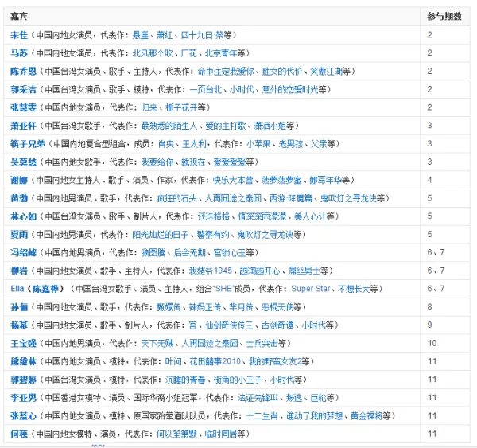477x448 pixels.
Task: Follow the 仙剑奇侠传三 link
Action: tap(230, 325)
